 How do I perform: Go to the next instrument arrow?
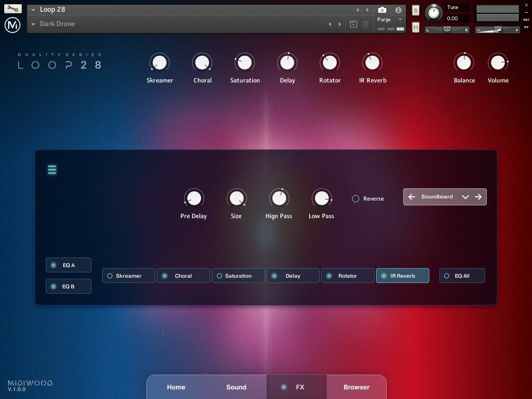pos(368,10)
